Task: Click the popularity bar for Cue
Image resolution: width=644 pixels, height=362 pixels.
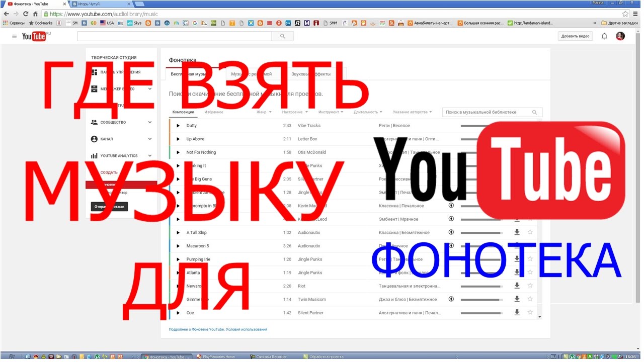Action: (481, 313)
